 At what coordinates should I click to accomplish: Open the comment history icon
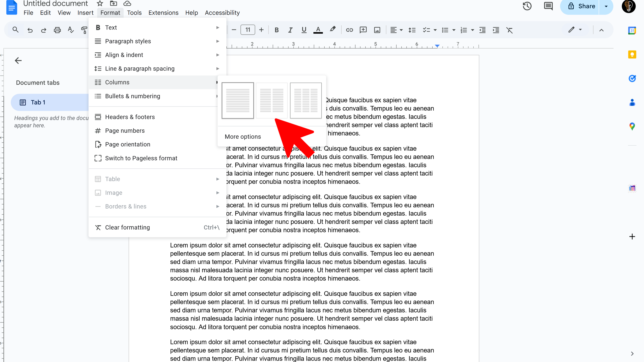[x=548, y=6]
